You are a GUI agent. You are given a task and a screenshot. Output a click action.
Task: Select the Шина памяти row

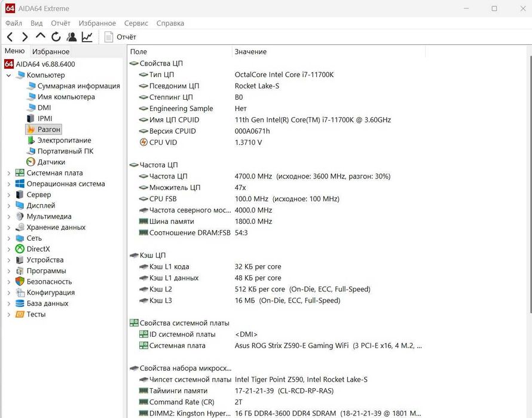point(277,222)
